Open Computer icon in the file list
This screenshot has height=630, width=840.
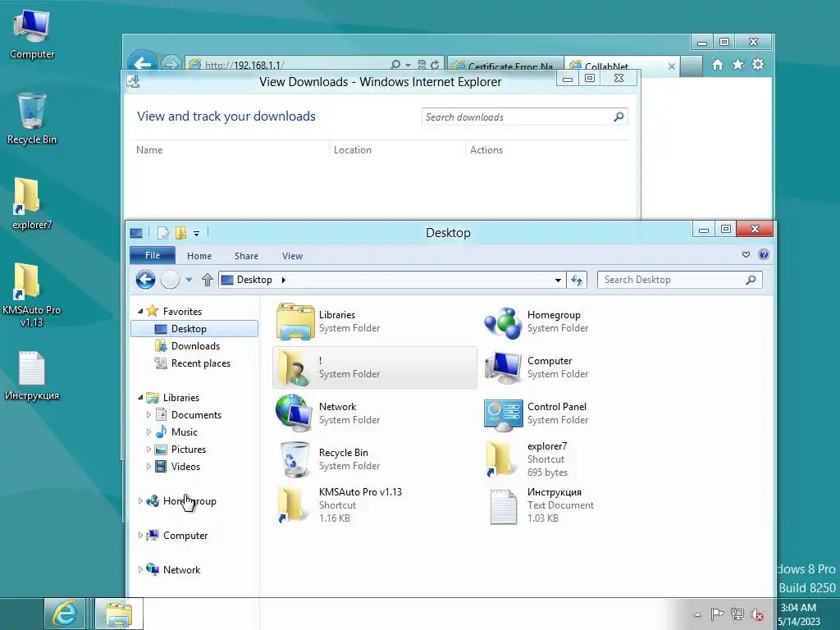tap(503, 367)
